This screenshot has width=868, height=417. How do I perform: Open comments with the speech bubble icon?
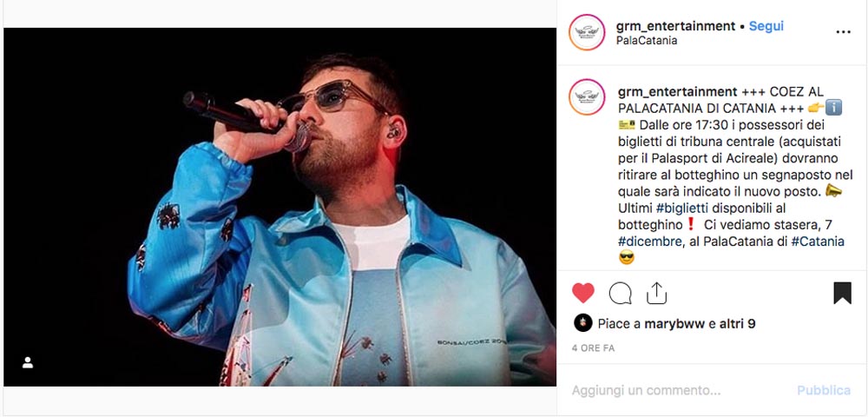pyautogui.click(x=620, y=293)
